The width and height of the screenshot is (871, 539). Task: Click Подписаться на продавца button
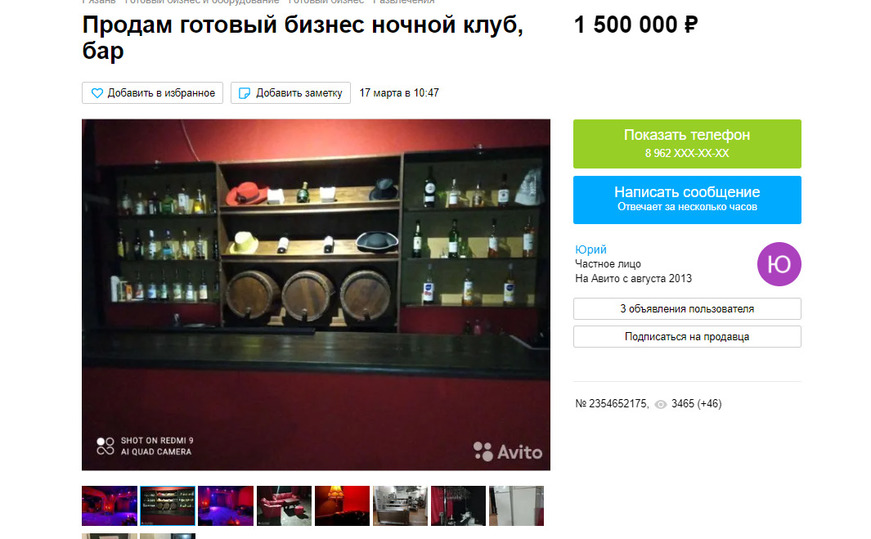[x=687, y=337]
